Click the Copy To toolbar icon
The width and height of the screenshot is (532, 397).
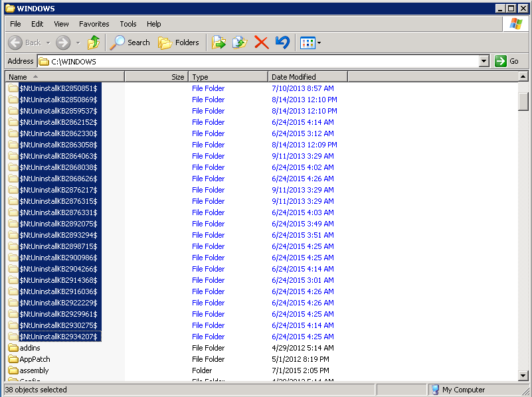[238, 42]
